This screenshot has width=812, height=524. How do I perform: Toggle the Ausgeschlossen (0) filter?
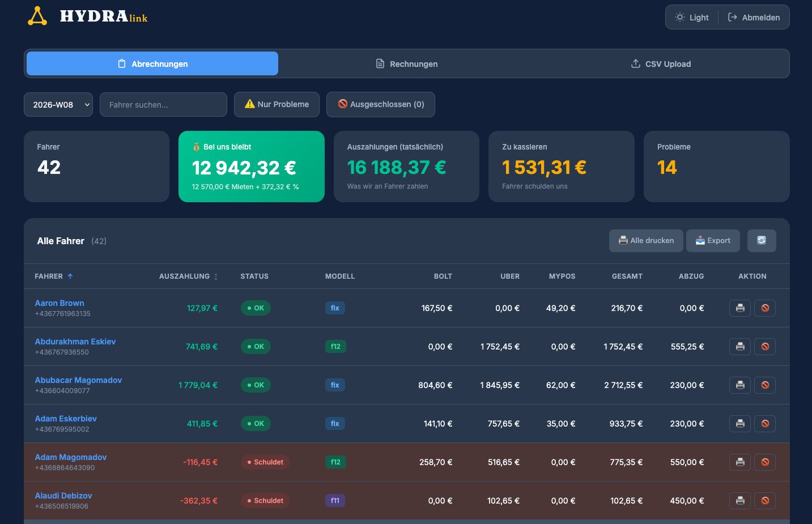tap(380, 104)
